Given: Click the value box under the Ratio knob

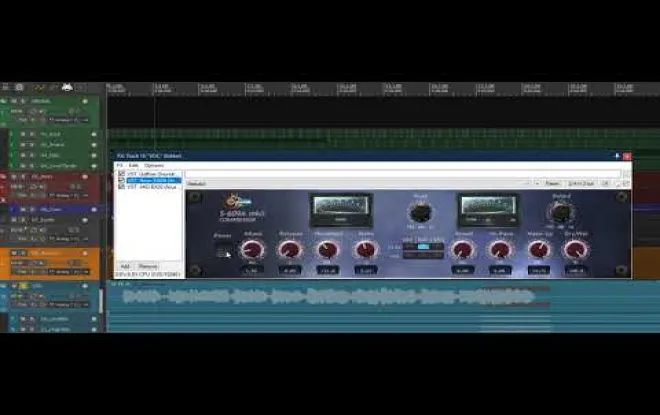Looking at the screenshot, I should [x=366, y=270].
